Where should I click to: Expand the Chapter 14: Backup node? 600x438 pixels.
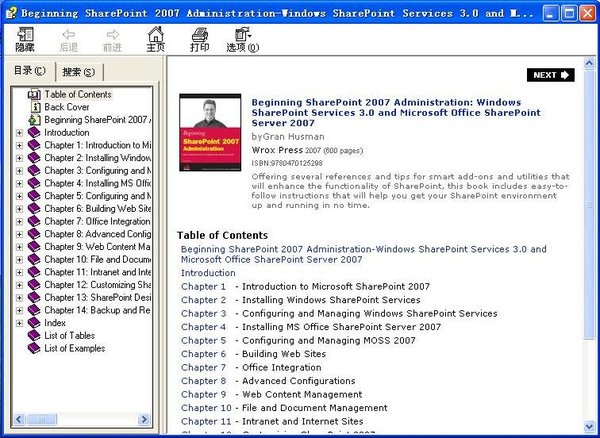coord(19,311)
